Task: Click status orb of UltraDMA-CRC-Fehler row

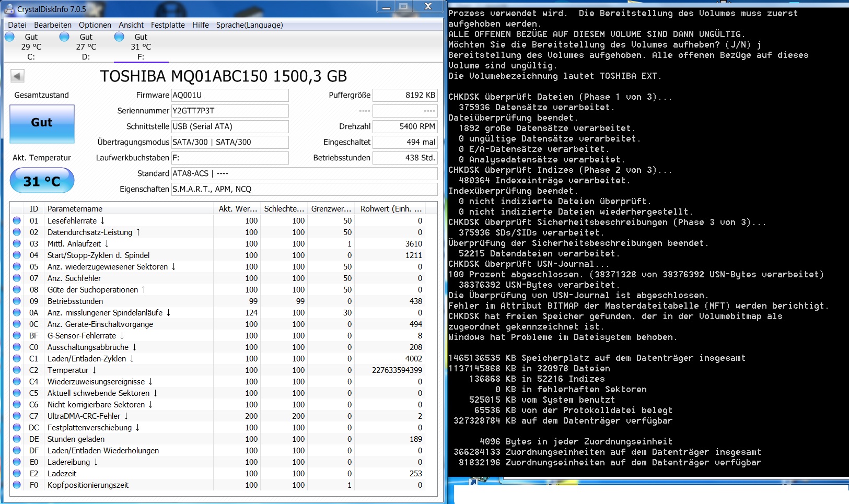Action: click(x=17, y=416)
